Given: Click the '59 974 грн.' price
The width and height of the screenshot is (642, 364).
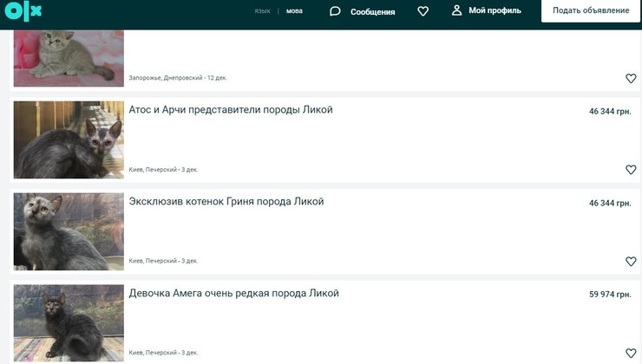Looking at the screenshot, I should (x=610, y=295).
